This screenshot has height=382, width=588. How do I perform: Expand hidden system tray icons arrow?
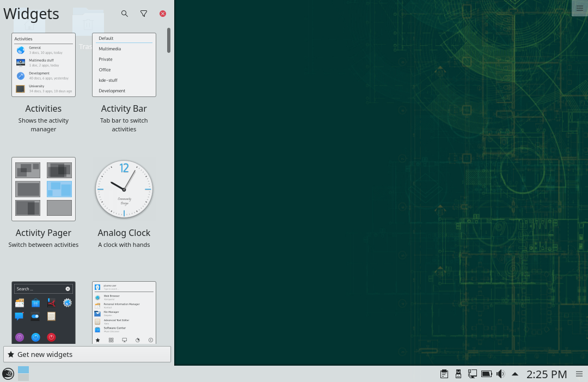pyautogui.click(x=515, y=374)
